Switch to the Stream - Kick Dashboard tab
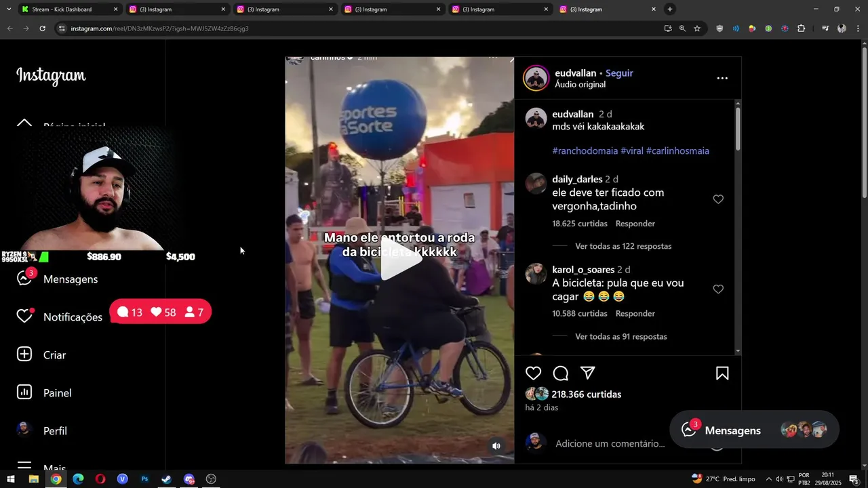 tap(62, 9)
